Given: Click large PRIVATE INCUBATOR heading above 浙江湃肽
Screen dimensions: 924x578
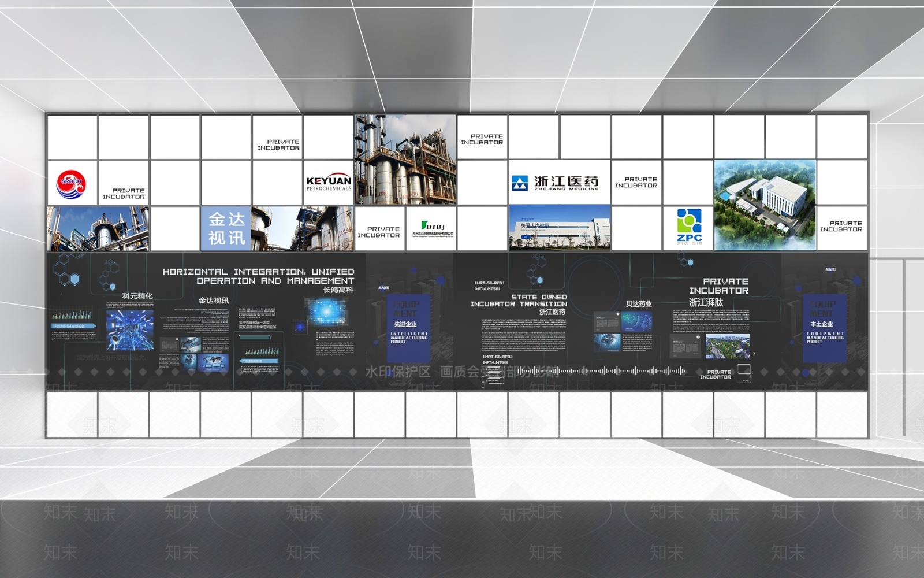Looking at the screenshot, I should pyautogui.click(x=719, y=286).
